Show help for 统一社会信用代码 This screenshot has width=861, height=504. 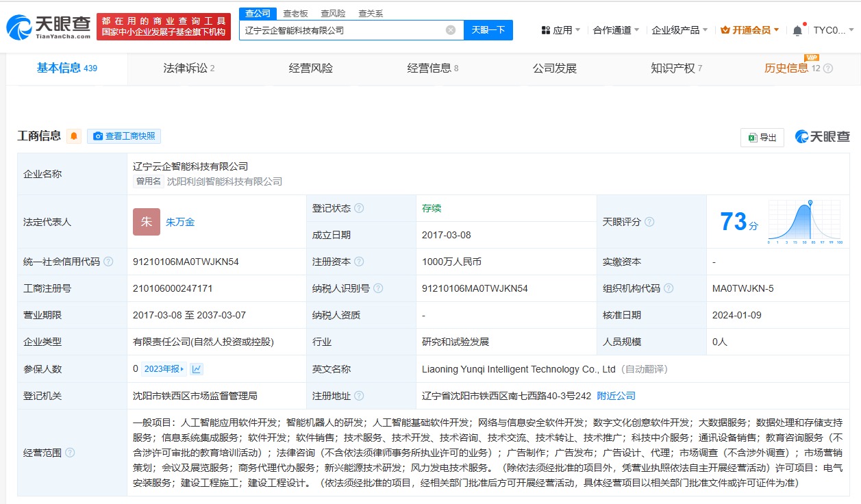click(x=108, y=262)
